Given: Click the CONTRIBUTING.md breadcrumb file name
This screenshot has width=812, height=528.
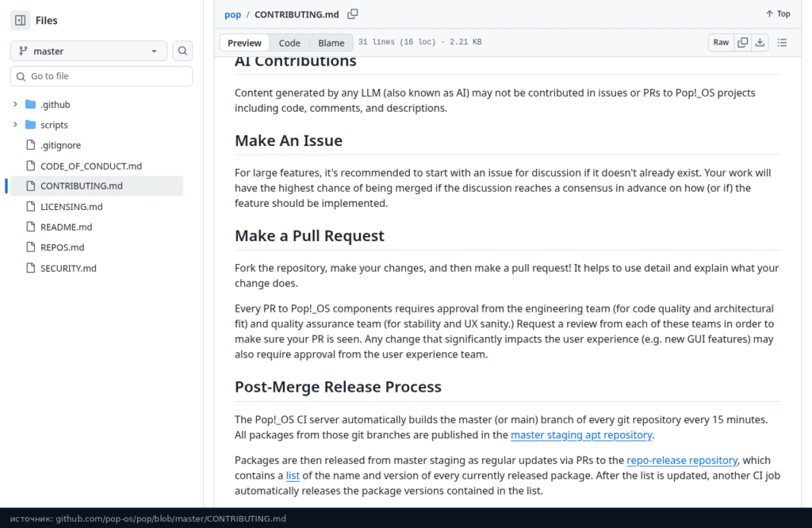Looking at the screenshot, I should [297, 14].
